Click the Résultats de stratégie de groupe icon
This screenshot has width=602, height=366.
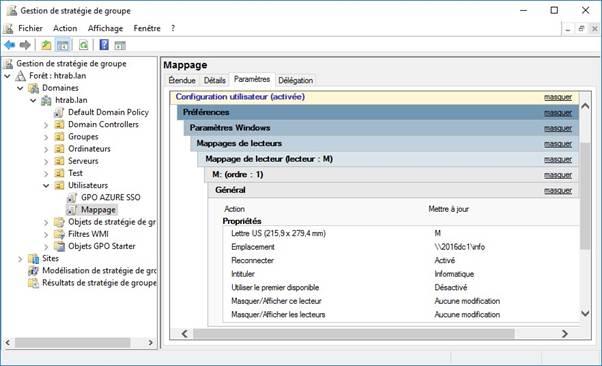34,283
